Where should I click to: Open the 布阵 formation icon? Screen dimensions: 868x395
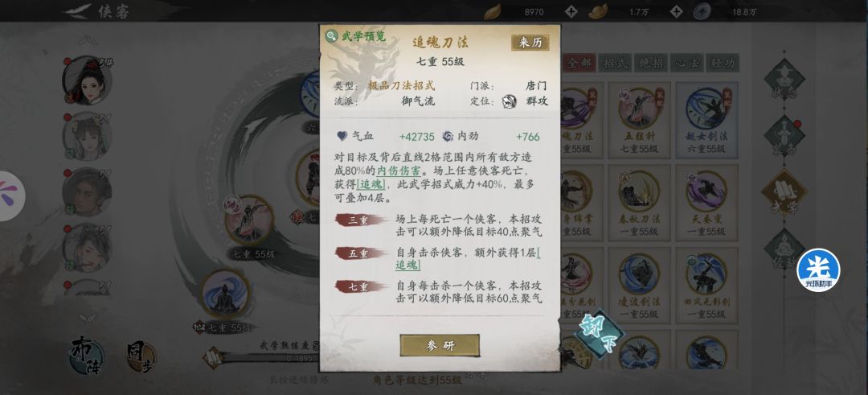click(x=87, y=354)
